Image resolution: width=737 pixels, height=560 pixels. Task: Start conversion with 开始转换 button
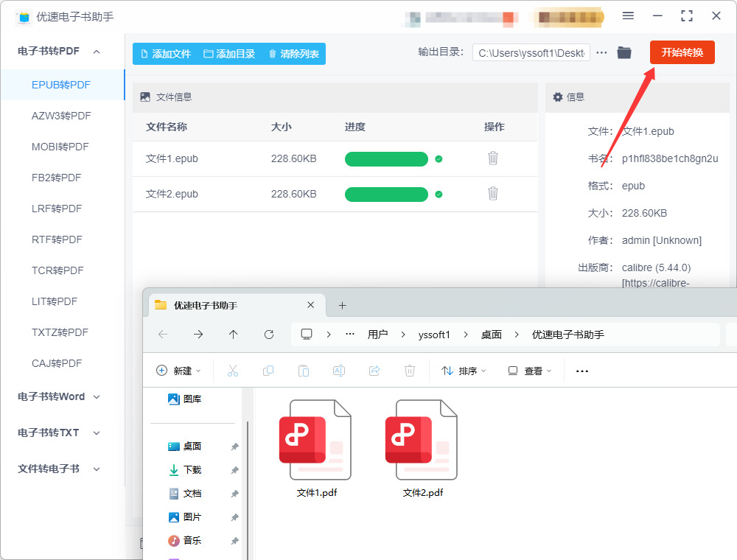pyautogui.click(x=682, y=52)
